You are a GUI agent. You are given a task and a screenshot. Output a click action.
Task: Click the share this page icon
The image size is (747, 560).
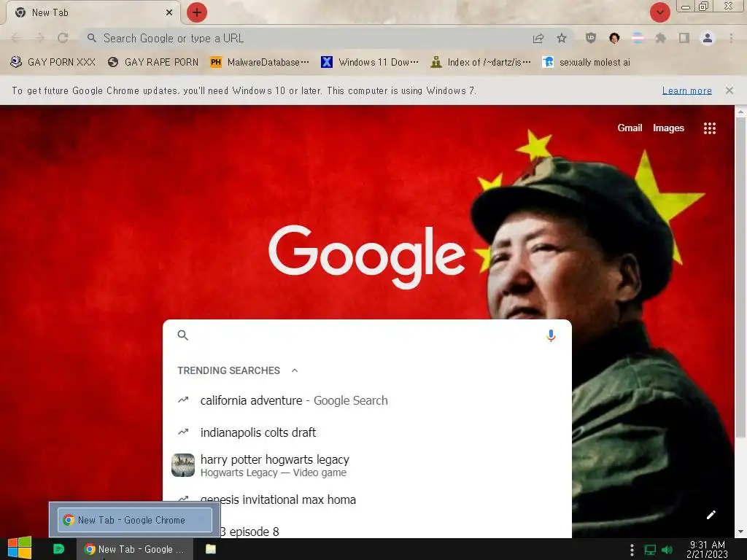tap(538, 38)
